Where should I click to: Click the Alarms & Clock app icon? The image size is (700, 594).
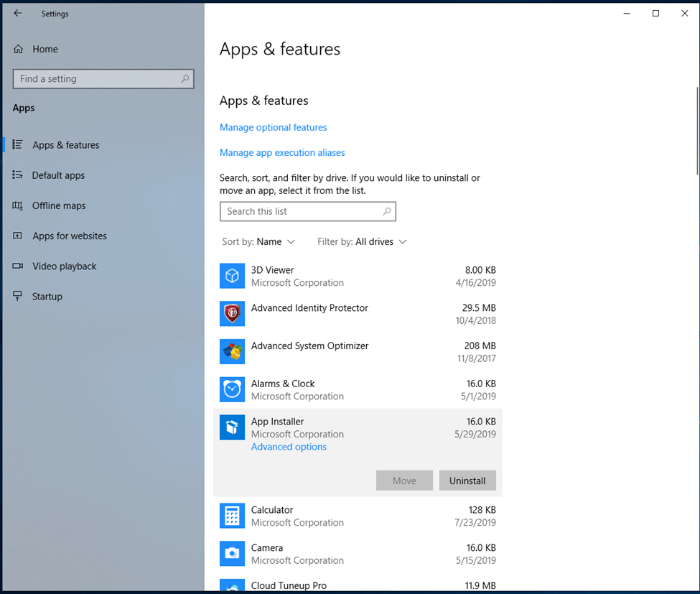click(232, 389)
